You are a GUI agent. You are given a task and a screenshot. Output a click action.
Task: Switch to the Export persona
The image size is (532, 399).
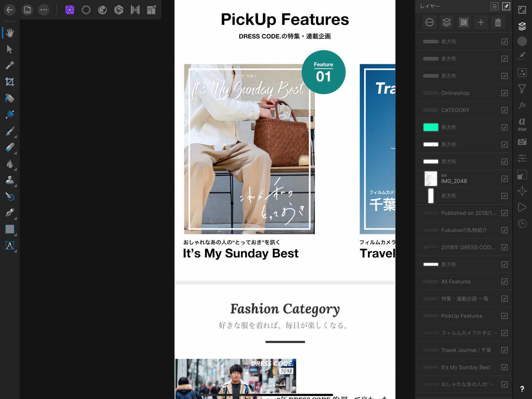tap(151, 10)
